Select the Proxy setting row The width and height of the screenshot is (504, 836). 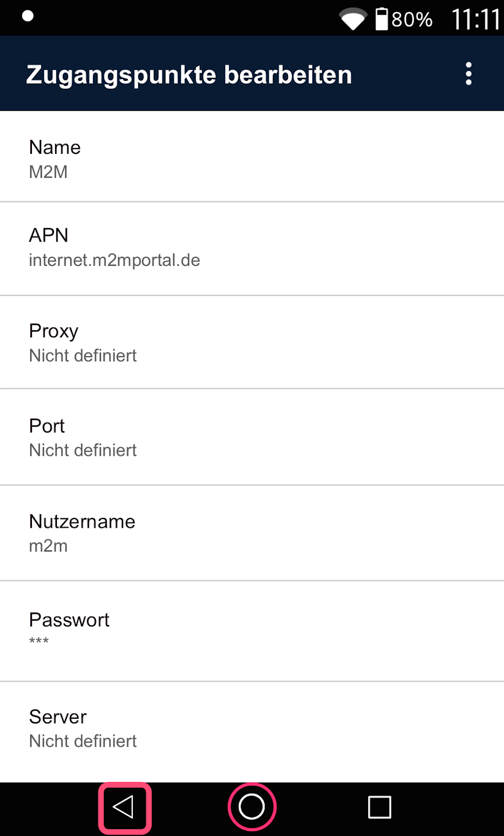[x=252, y=342]
